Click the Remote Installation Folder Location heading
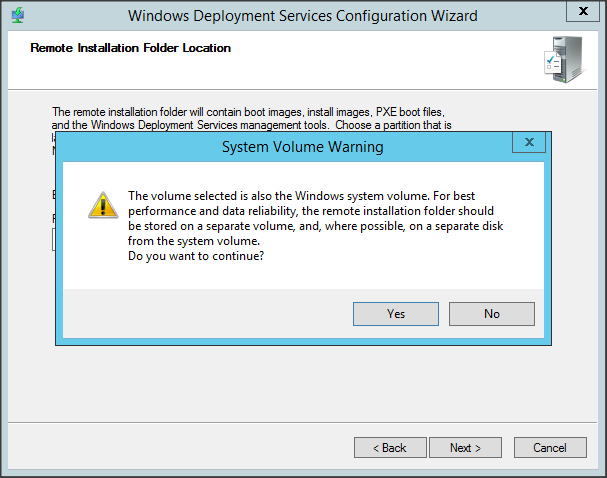Screen dimensions: 607x478 [x=131, y=47]
